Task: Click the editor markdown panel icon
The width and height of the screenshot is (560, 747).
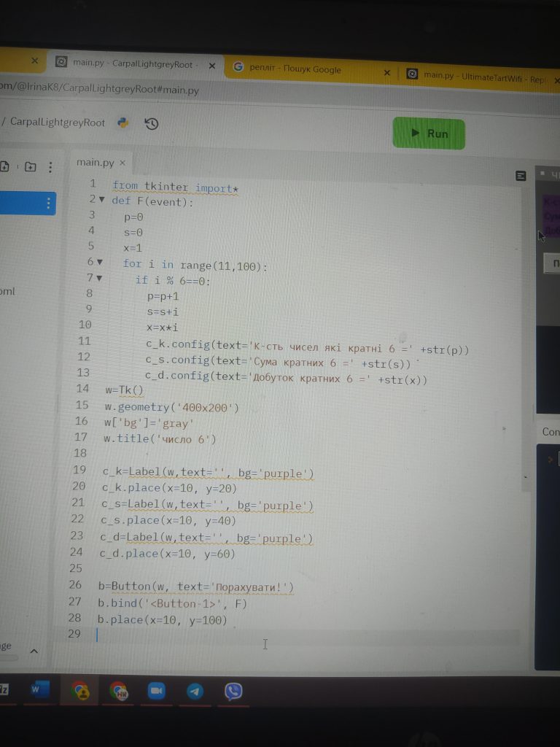Action: (x=521, y=176)
